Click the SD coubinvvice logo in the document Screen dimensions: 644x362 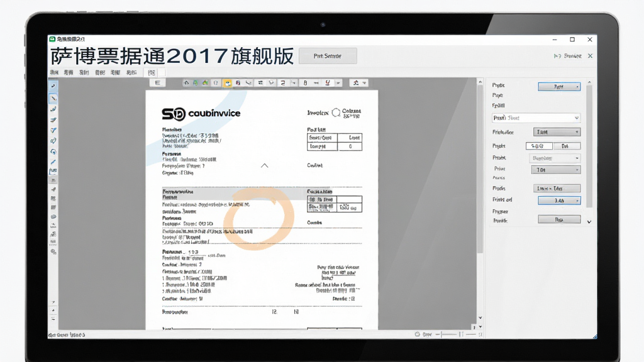pyautogui.click(x=201, y=114)
